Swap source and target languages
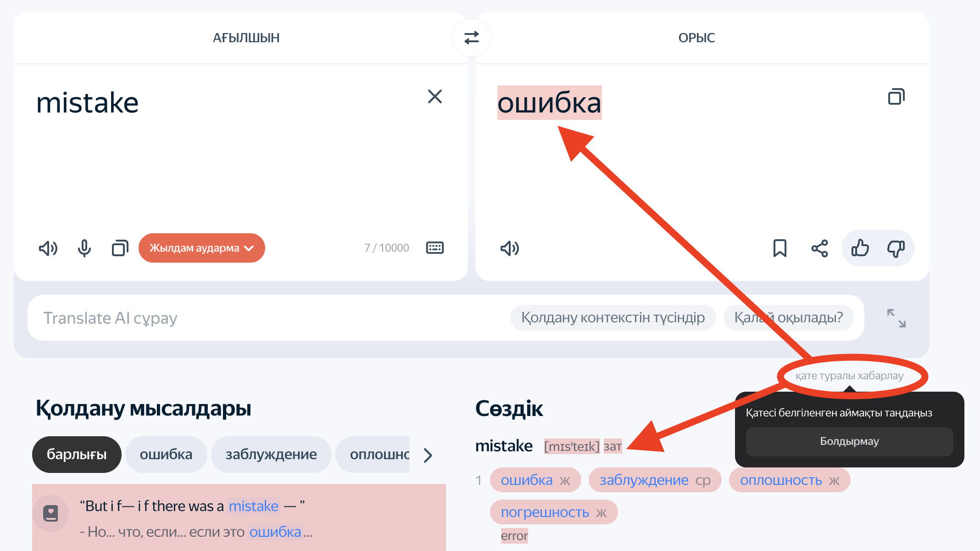The width and height of the screenshot is (980, 551). pos(471,38)
